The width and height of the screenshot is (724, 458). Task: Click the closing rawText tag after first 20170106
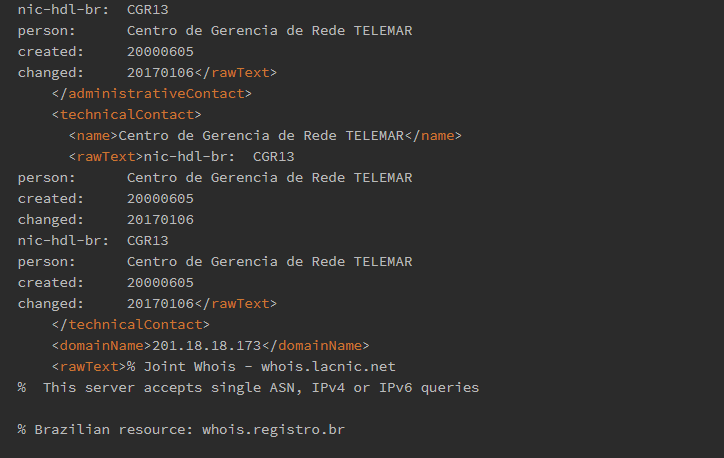pyautogui.click(x=235, y=72)
